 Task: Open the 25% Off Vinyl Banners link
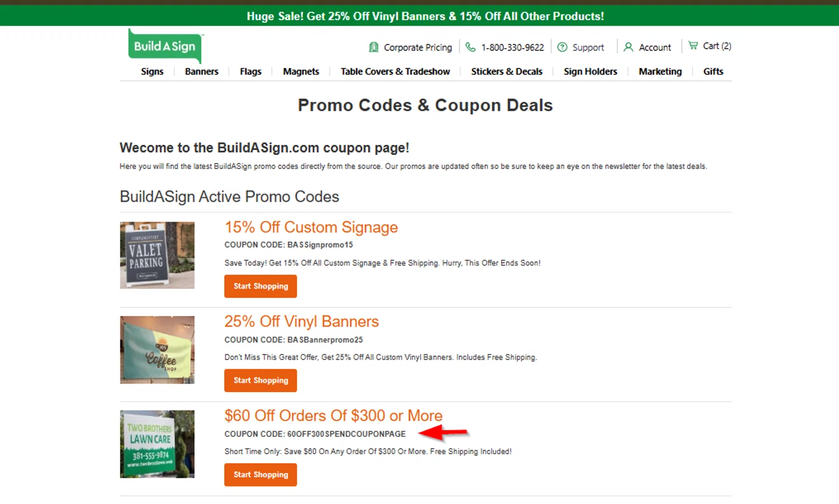click(301, 322)
